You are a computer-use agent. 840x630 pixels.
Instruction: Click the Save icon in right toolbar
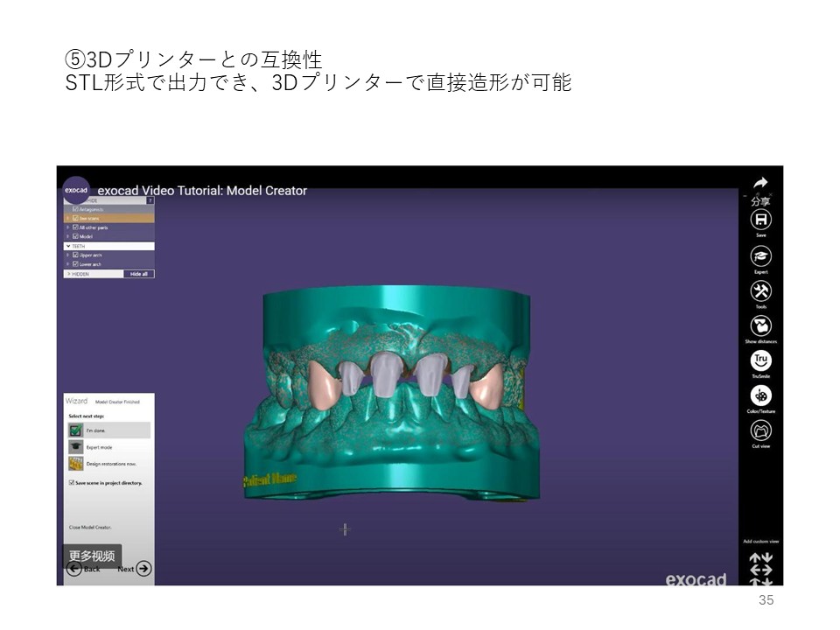(760, 220)
